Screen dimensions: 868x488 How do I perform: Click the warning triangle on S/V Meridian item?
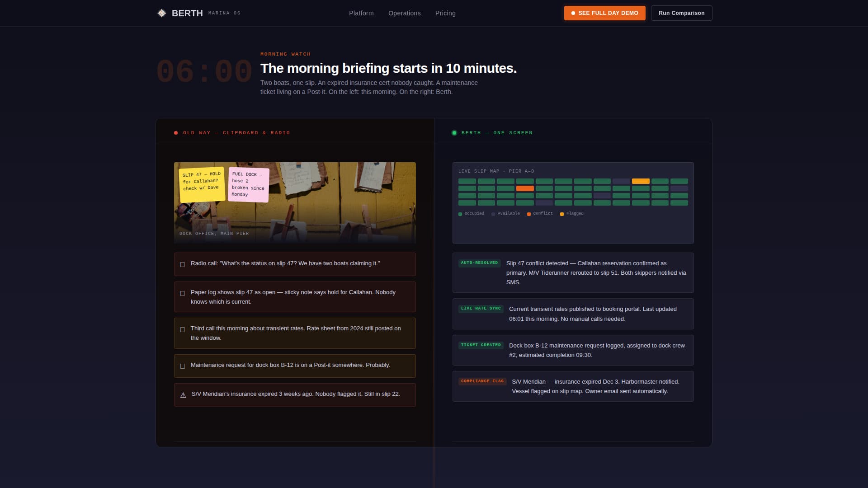point(182,394)
